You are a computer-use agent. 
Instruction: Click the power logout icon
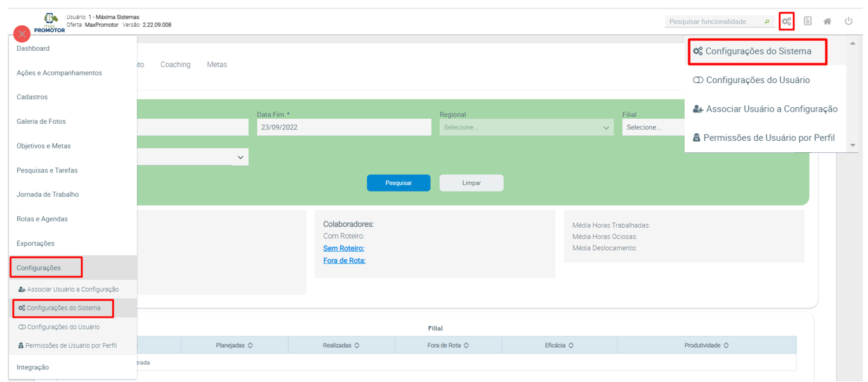(x=848, y=22)
